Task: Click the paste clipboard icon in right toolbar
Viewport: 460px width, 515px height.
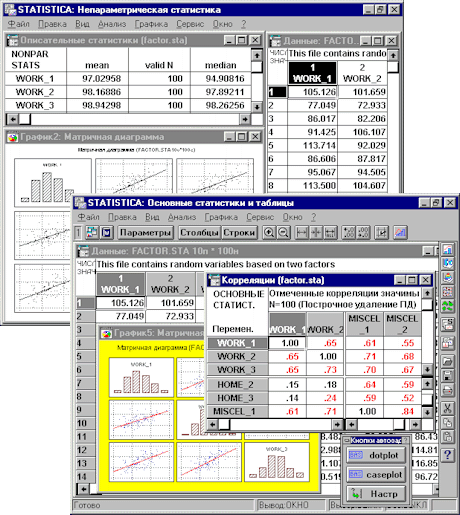Action: [x=448, y=436]
